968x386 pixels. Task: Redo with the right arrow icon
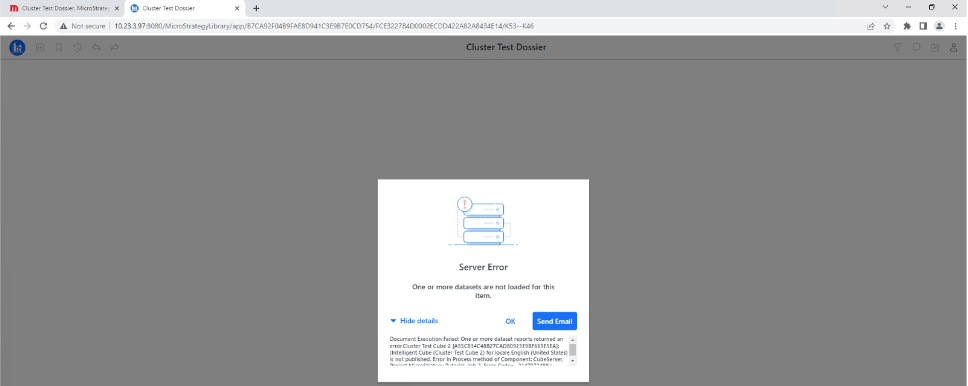(115, 48)
